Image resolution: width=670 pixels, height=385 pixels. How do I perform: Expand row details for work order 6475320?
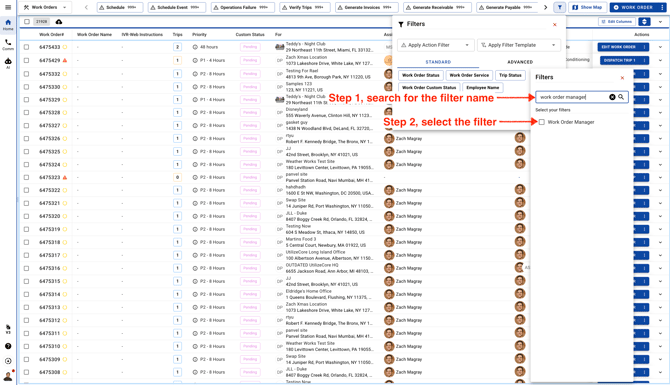point(660,216)
